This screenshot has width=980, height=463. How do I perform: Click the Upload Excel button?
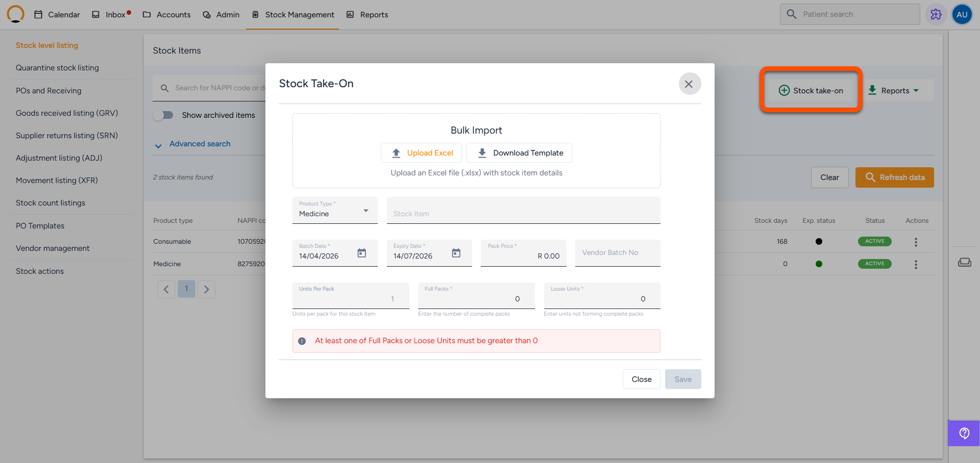tap(422, 153)
